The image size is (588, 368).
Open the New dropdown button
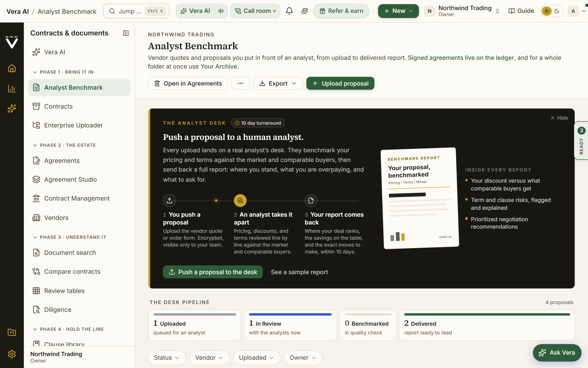pyautogui.click(x=398, y=11)
